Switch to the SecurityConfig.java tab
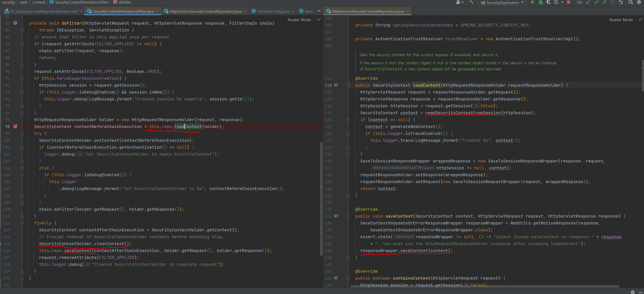Viewport: 644px width, 294px height. [273, 11]
